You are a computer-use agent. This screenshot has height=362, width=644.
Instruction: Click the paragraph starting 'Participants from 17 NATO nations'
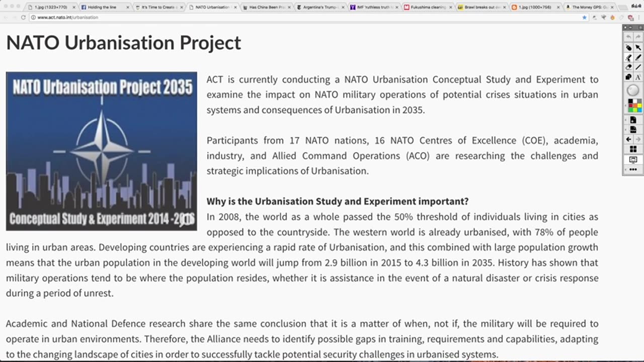tap(403, 155)
